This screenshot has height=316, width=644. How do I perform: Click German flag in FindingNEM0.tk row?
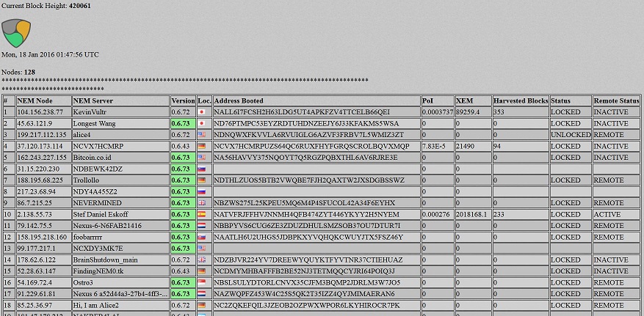pyautogui.click(x=201, y=271)
